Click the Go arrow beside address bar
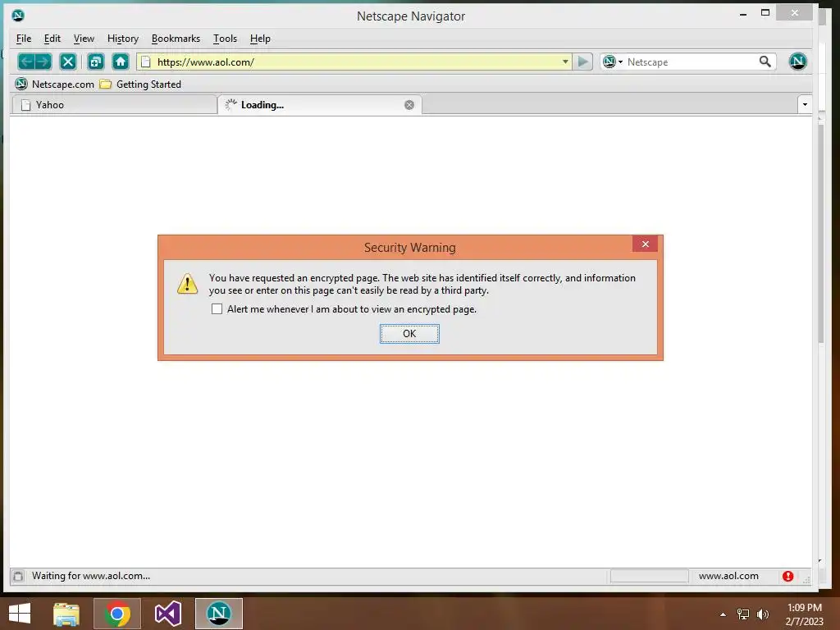840x630 pixels. coord(583,62)
